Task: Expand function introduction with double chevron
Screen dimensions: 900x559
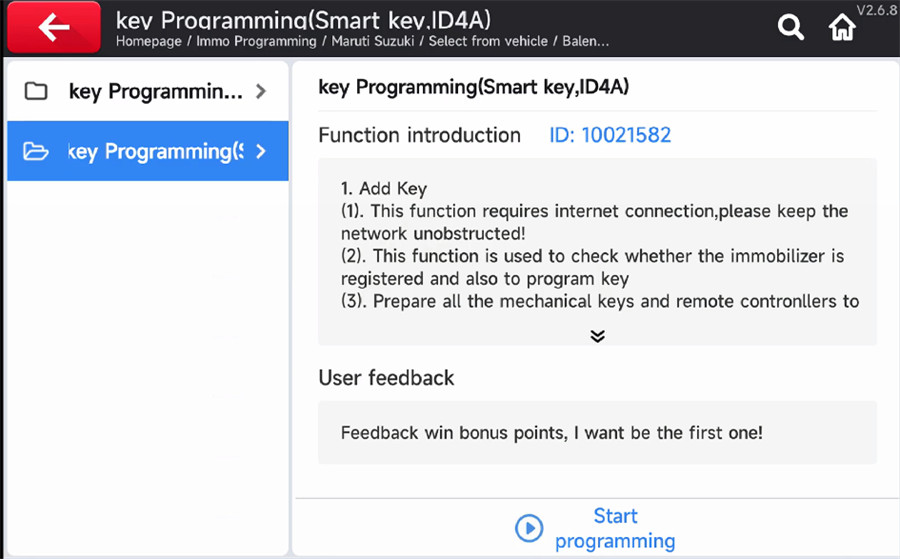Action: pos(598,336)
